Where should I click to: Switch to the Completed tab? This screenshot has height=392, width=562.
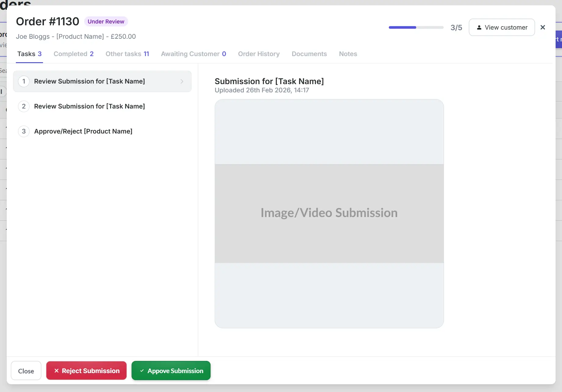pos(73,54)
